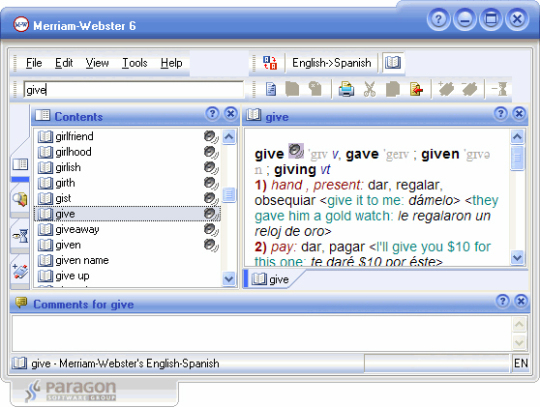Open the Search sidebar magnifier icon
The width and height of the screenshot is (540, 407).
[x=20, y=199]
